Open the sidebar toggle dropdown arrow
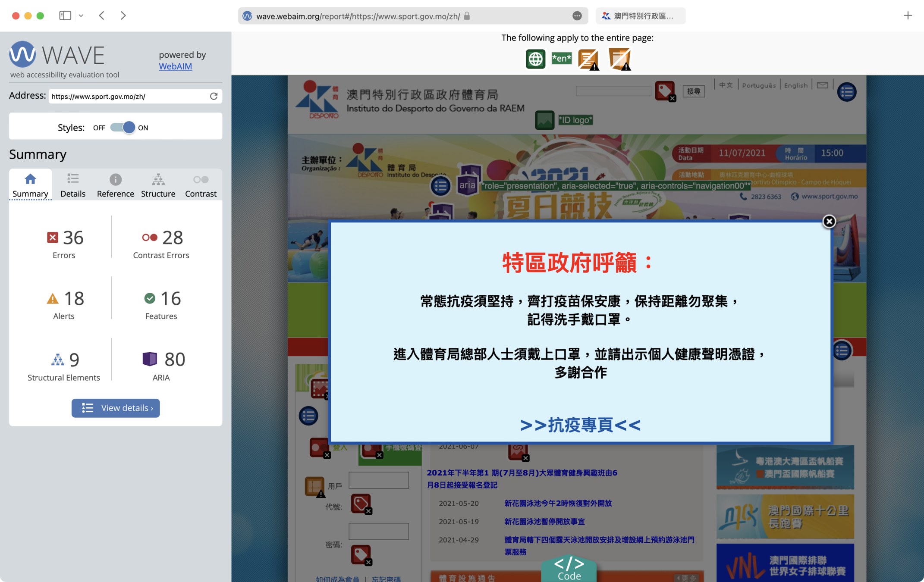 click(81, 16)
